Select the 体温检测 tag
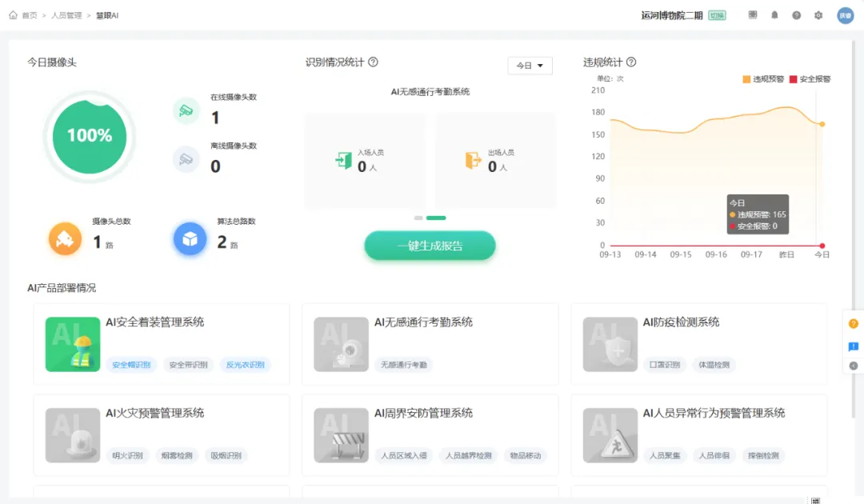Viewport: 864px width, 504px height. tap(714, 365)
